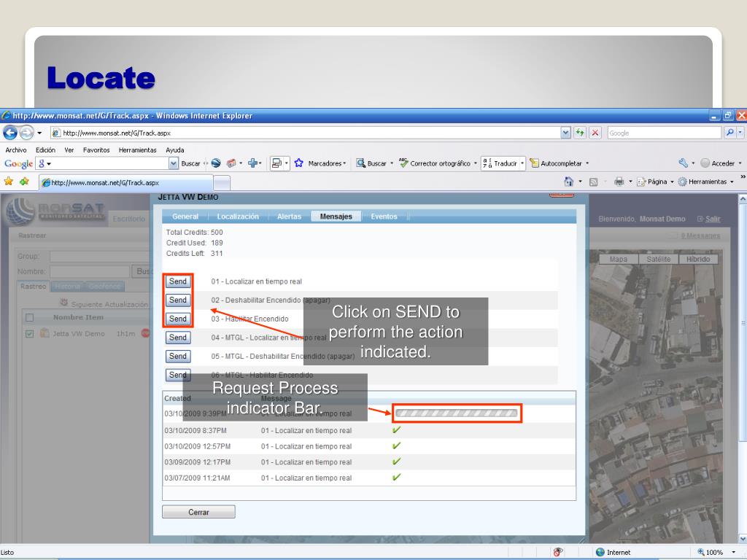The image size is (747, 560).
Task: Open the Edición menu
Action: pos(45,149)
